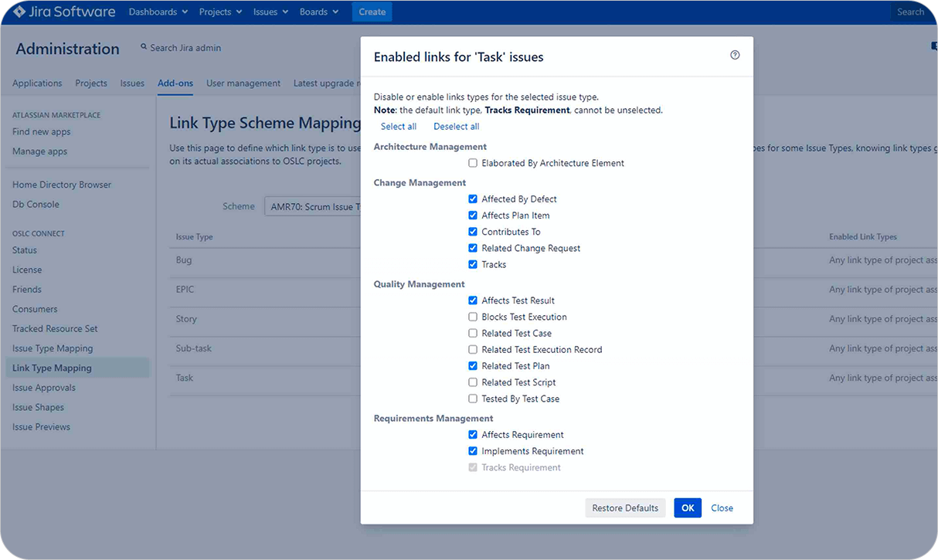Image resolution: width=938 pixels, height=560 pixels.
Task: Uncheck the Tracks link type
Action: coord(473,264)
